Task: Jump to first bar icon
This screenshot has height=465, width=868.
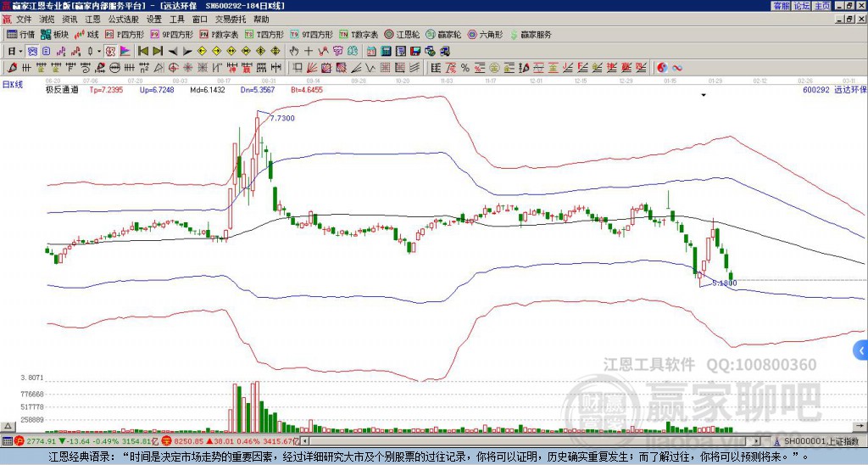Action: tap(142, 52)
